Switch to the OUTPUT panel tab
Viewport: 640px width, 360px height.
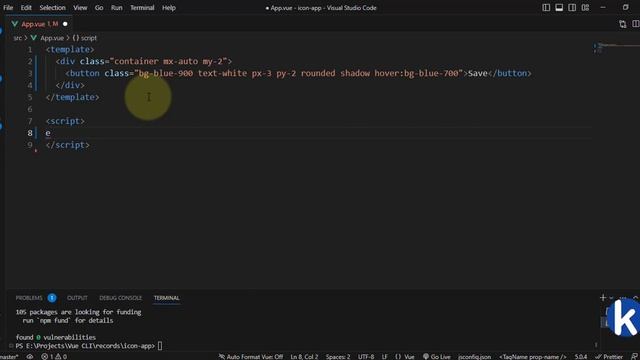(x=77, y=298)
